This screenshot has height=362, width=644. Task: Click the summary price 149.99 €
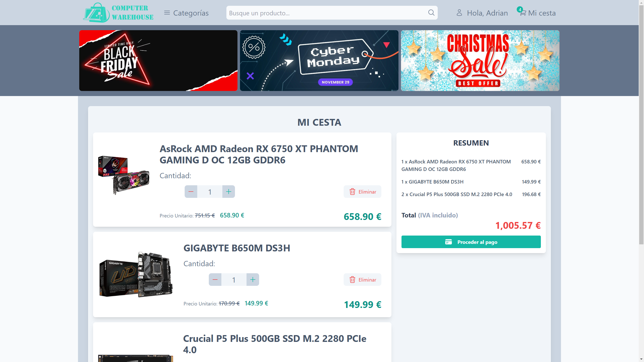(531, 182)
